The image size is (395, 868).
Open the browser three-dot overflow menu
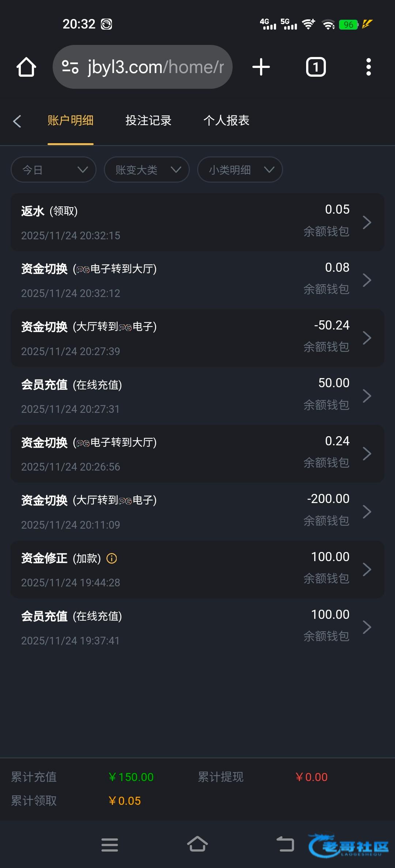[x=368, y=67]
